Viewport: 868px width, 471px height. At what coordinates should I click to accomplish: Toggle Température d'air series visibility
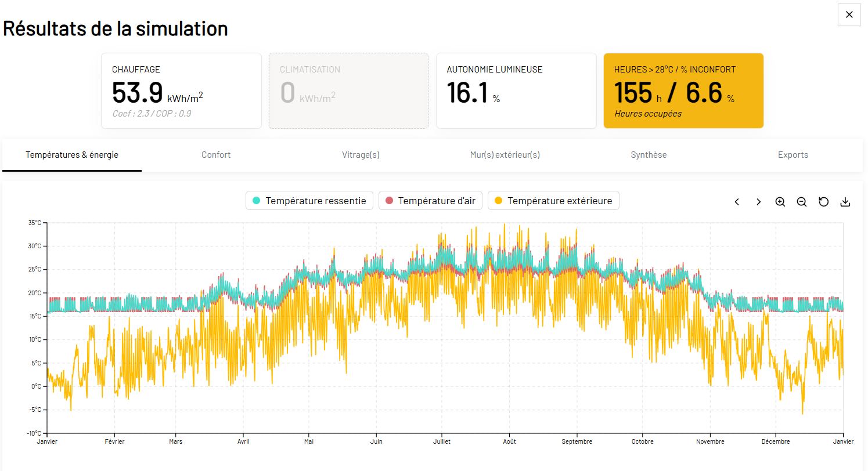click(x=430, y=201)
